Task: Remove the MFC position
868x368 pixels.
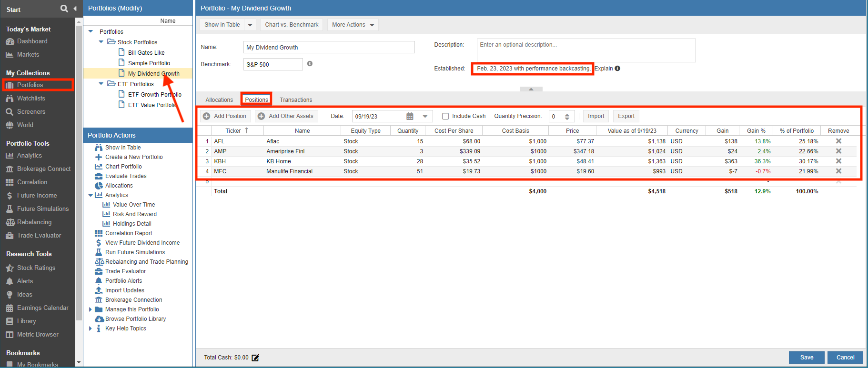Action: tap(838, 171)
